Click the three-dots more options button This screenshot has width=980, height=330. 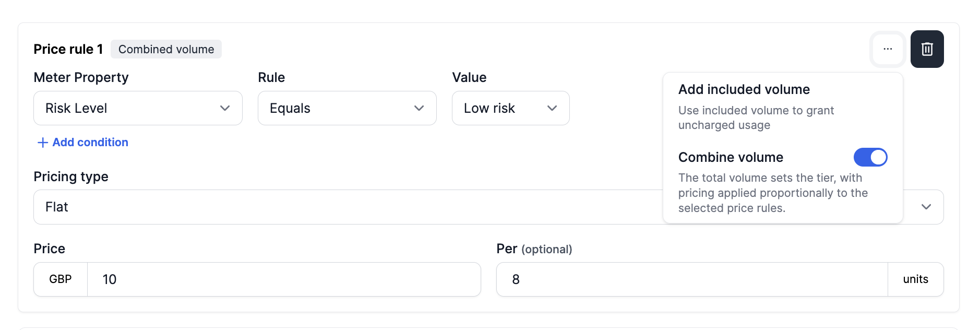[x=887, y=49]
